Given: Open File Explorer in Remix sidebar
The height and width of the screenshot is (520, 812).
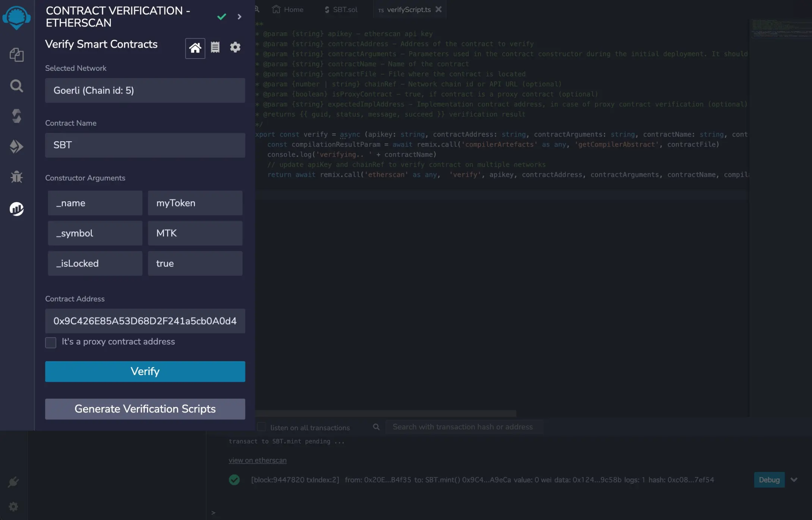Looking at the screenshot, I should tap(16, 55).
